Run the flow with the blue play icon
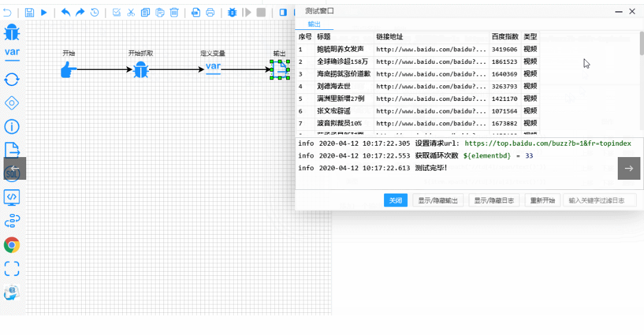Screen dimensions: 644x335 pos(44,13)
